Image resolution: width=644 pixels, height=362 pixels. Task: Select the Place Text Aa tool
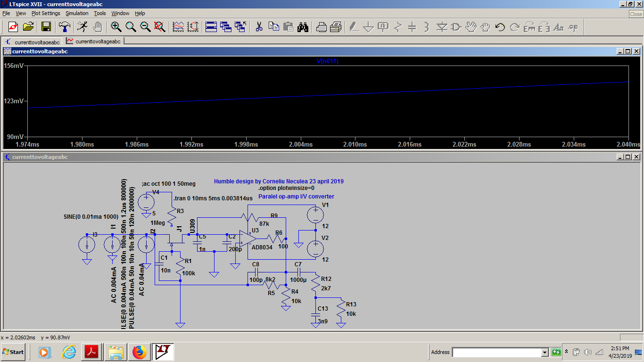click(558, 26)
